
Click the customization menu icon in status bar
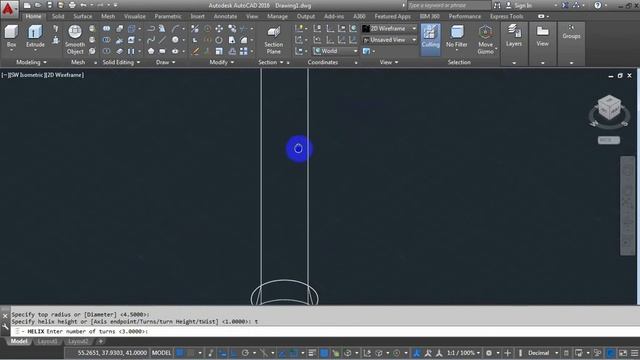pyautogui.click(x=634, y=353)
